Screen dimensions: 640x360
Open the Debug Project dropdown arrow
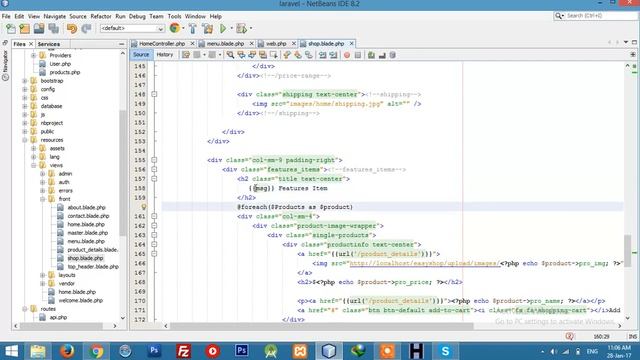(251, 29)
